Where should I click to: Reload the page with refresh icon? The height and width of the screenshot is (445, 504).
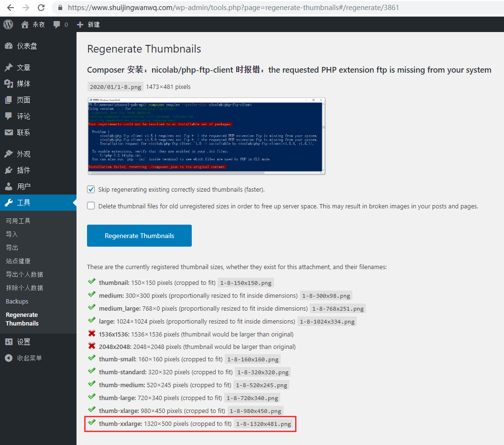pyautogui.click(x=41, y=8)
